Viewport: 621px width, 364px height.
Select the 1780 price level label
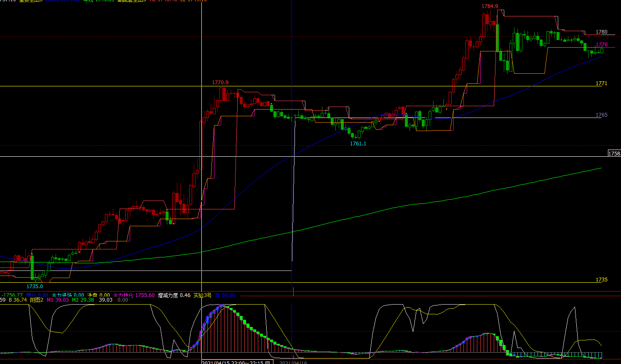point(602,32)
